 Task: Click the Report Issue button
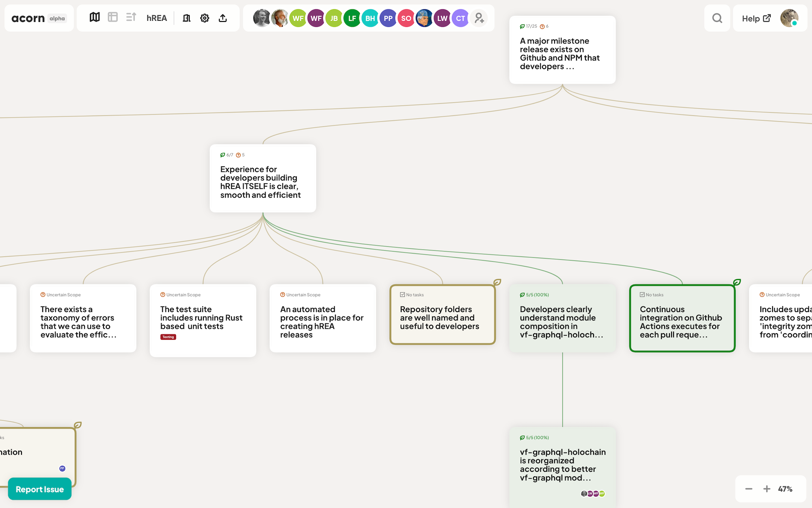tap(40, 489)
